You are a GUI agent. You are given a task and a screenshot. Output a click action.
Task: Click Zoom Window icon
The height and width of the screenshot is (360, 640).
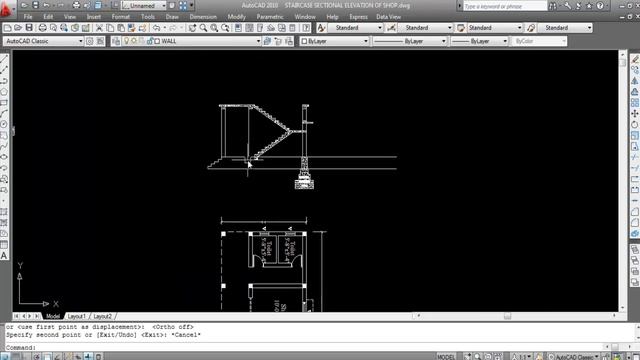214,28
